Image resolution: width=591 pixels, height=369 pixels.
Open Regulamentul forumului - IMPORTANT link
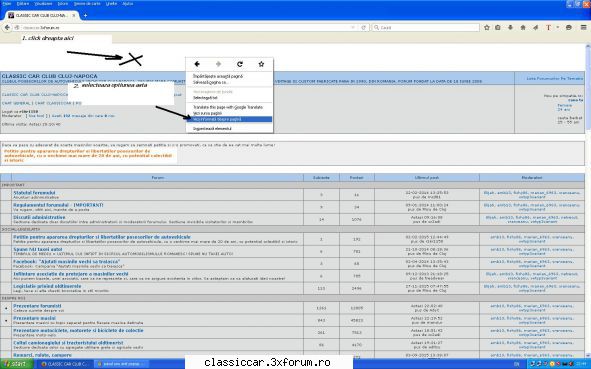pyautogui.click(x=58, y=205)
